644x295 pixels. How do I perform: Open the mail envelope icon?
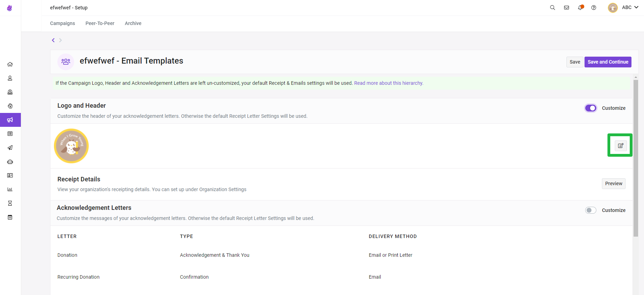point(566,8)
